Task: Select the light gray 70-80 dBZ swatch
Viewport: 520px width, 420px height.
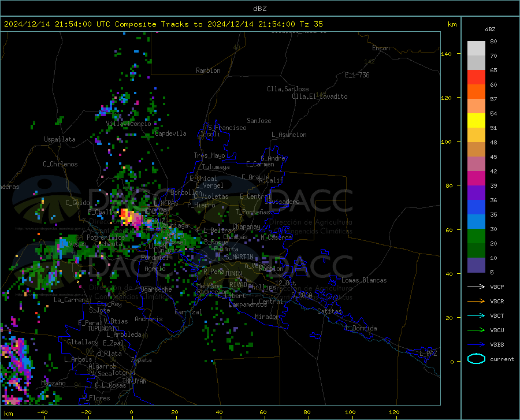Action: tap(476, 49)
